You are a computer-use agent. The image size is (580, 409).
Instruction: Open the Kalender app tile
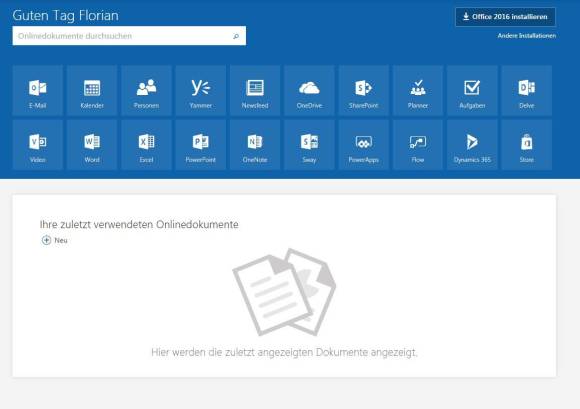(x=92, y=91)
